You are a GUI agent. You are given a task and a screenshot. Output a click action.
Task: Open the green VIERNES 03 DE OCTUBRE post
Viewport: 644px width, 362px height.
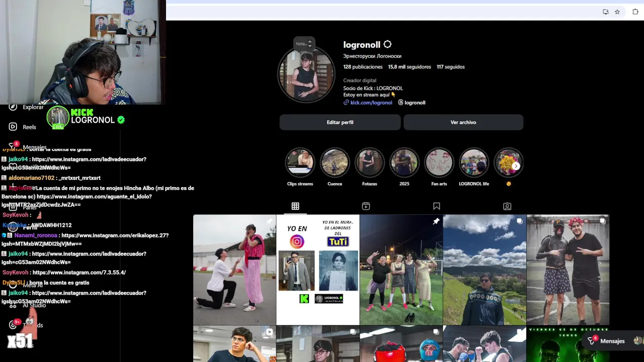tap(568, 344)
